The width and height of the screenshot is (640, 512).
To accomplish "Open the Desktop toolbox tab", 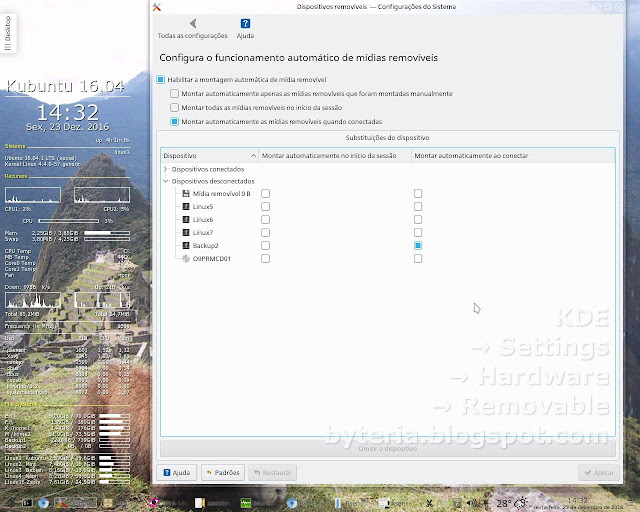I will coord(8,33).
